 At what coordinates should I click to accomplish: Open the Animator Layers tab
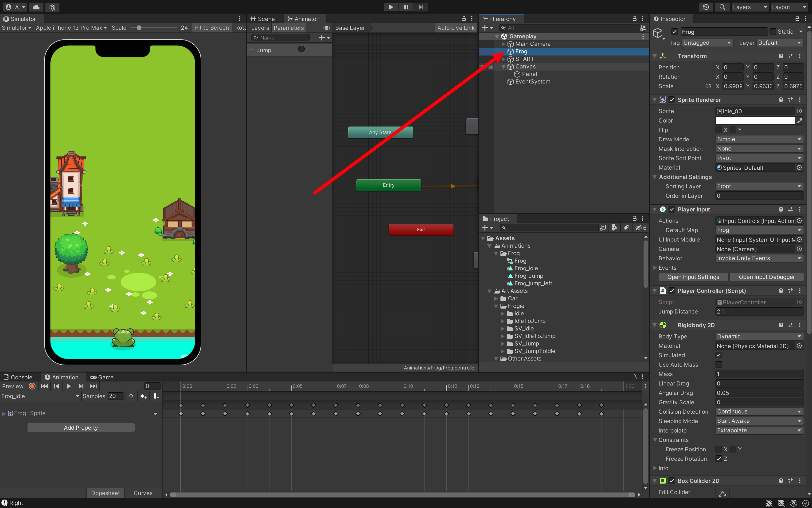[260, 28]
